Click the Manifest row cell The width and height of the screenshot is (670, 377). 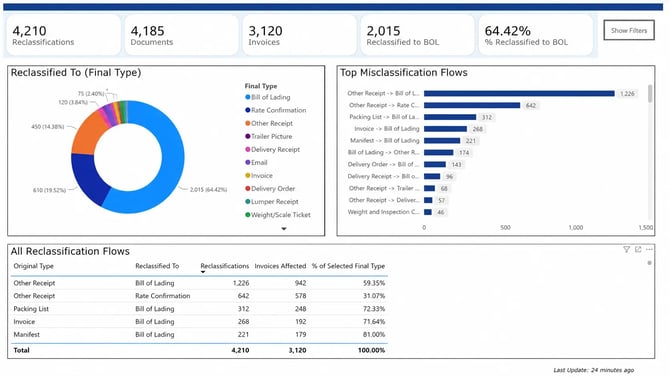(x=26, y=334)
